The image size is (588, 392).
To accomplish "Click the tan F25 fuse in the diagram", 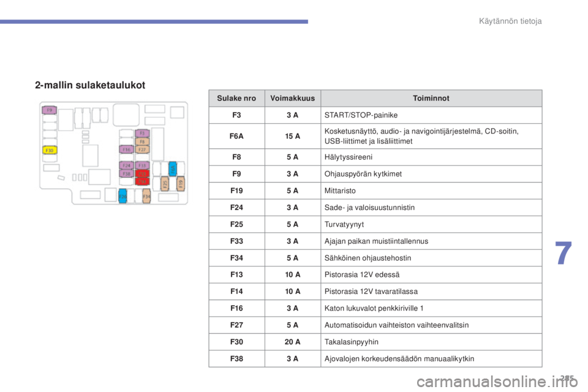I will 165,184.
